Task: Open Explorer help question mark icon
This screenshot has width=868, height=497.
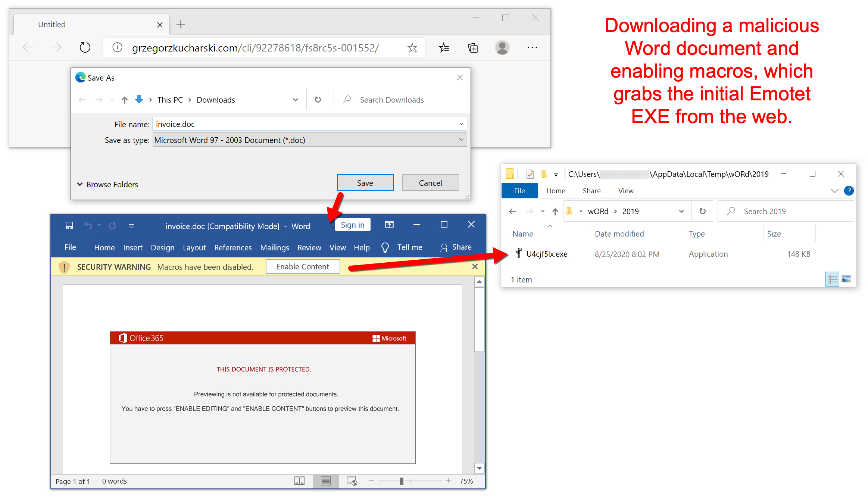Action: 849,191
